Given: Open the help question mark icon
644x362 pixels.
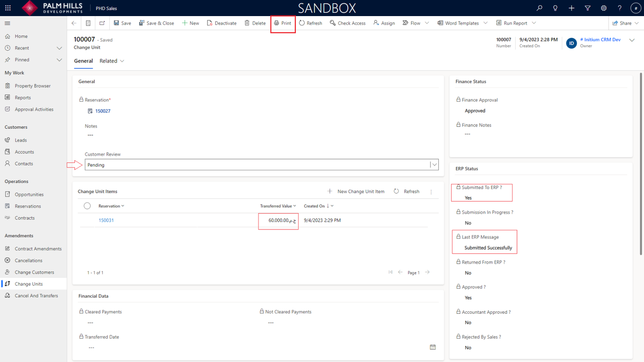Looking at the screenshot, I should pos(620,8).
